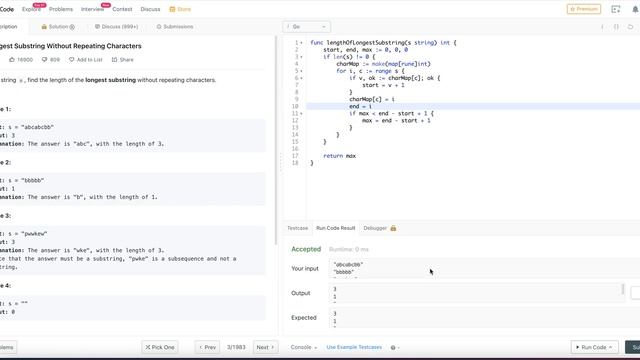
Task: Switch to the Solution tab
Action: (58, 27)
